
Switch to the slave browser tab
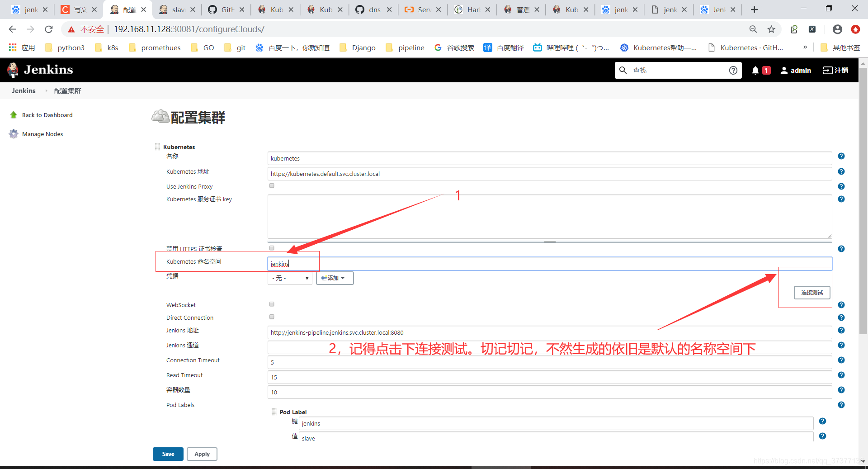point(177,9)
